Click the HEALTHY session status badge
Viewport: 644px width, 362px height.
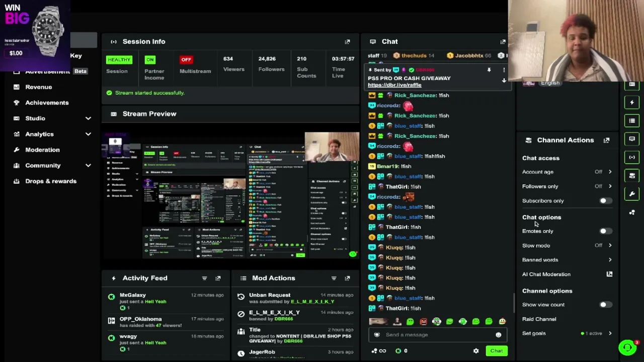click(x=119, y=60)
